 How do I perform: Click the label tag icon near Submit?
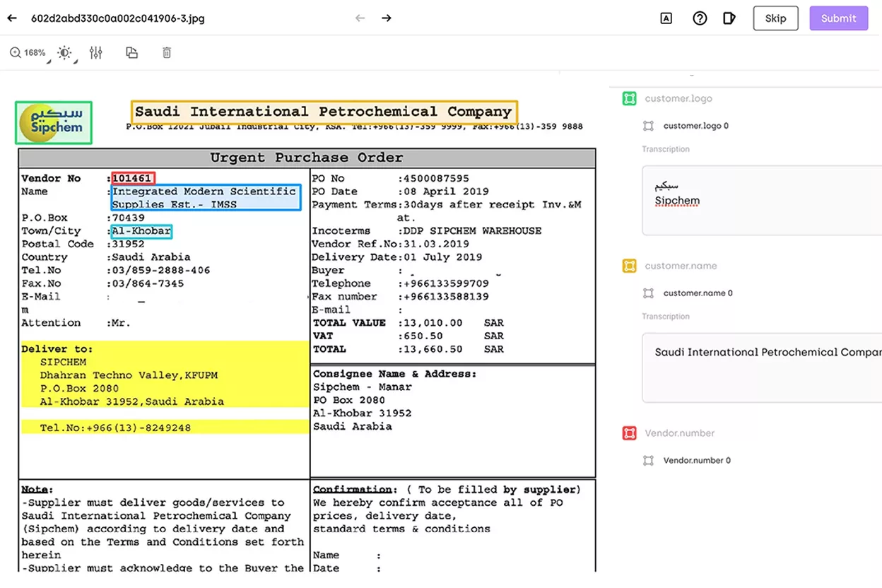point(729,18)
